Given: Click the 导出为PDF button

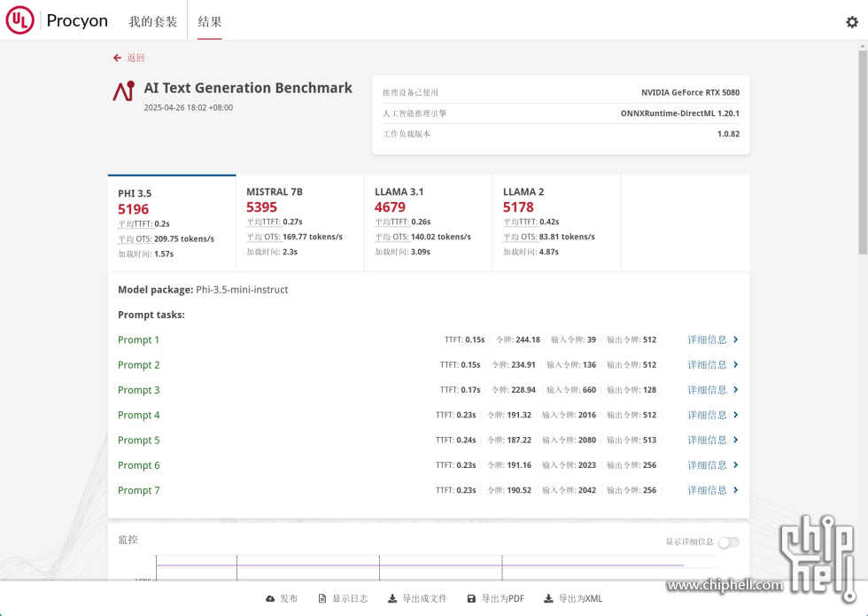Looking at the screenshot, I should (x=496, y=599).
